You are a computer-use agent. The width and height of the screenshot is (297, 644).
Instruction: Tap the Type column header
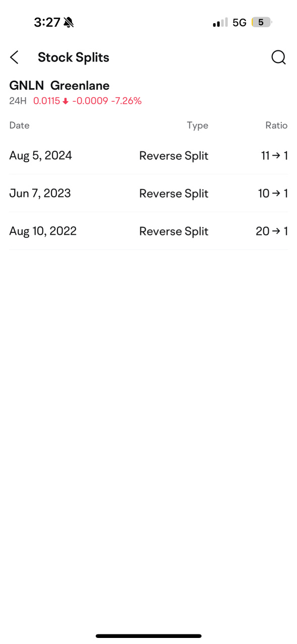coord(197,125)
